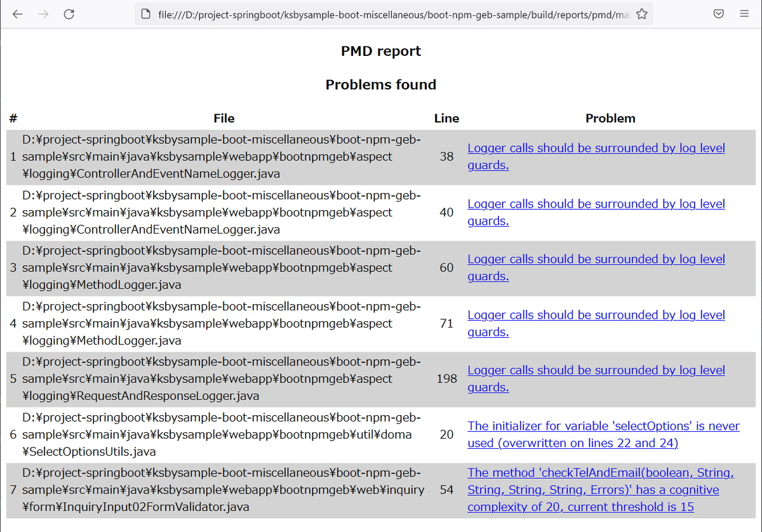Image resolution: width=762 pixels, height=532 pixels.
Task: Focus the address bar with the file URL
Action: 394,14
